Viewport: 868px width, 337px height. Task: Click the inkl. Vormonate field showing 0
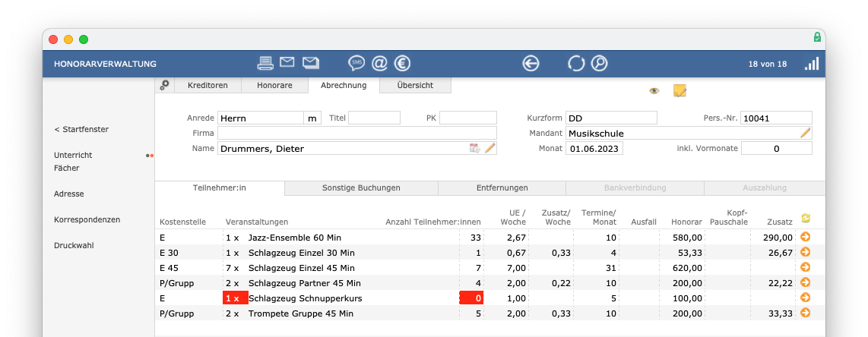tap(777, 148)
